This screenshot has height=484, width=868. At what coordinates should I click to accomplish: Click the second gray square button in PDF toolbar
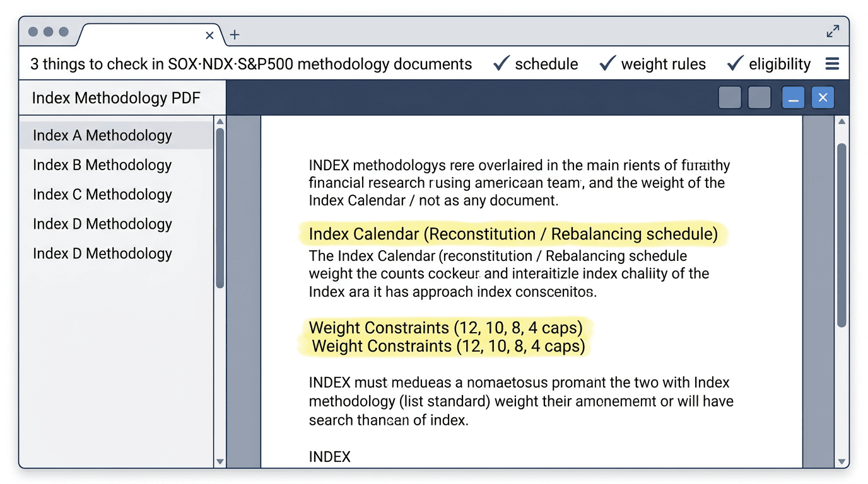[x=759, y=98]
